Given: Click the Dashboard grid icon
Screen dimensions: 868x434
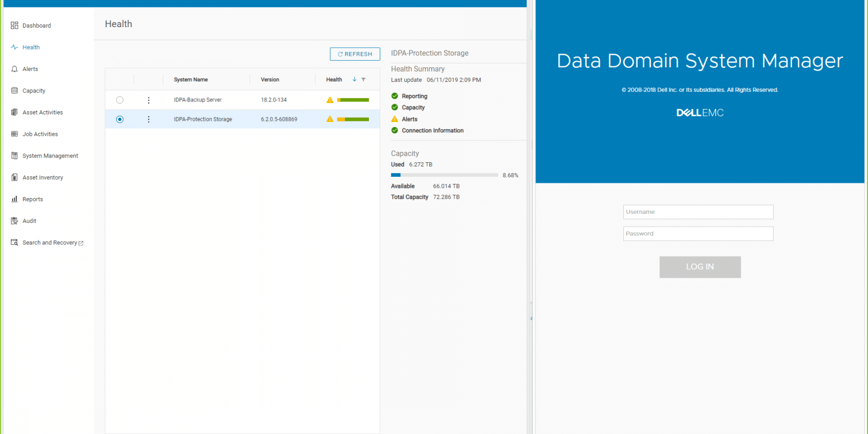Looking at the screenshot, I should point(15,25).
